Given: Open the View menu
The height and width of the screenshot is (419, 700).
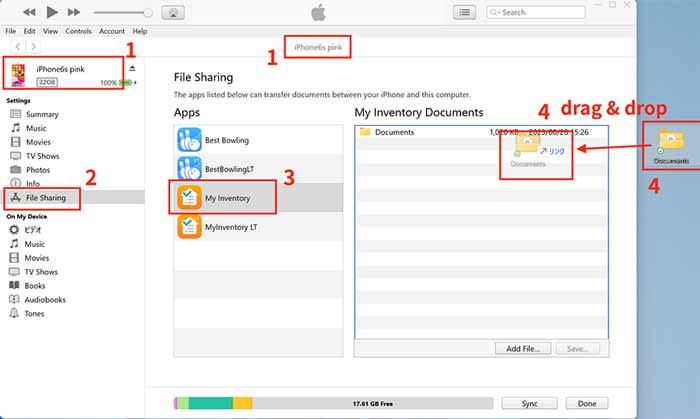Looking at the screenshot, I should (x=50, y=31).
